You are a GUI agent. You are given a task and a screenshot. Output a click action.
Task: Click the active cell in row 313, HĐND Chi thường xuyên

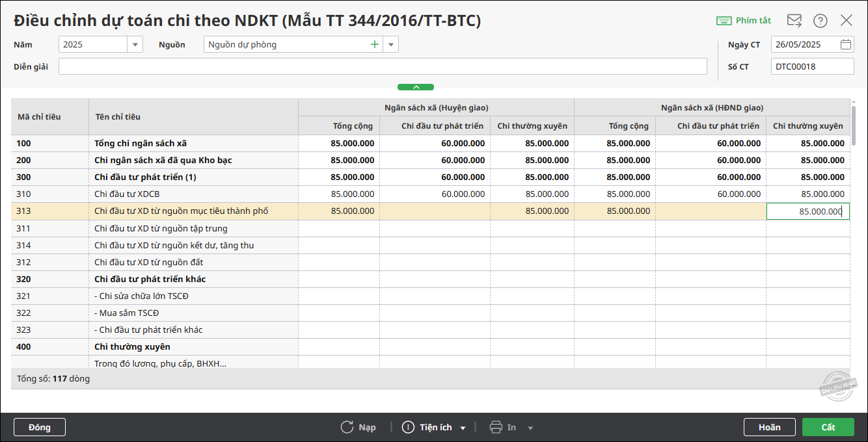tap(808, 211)
